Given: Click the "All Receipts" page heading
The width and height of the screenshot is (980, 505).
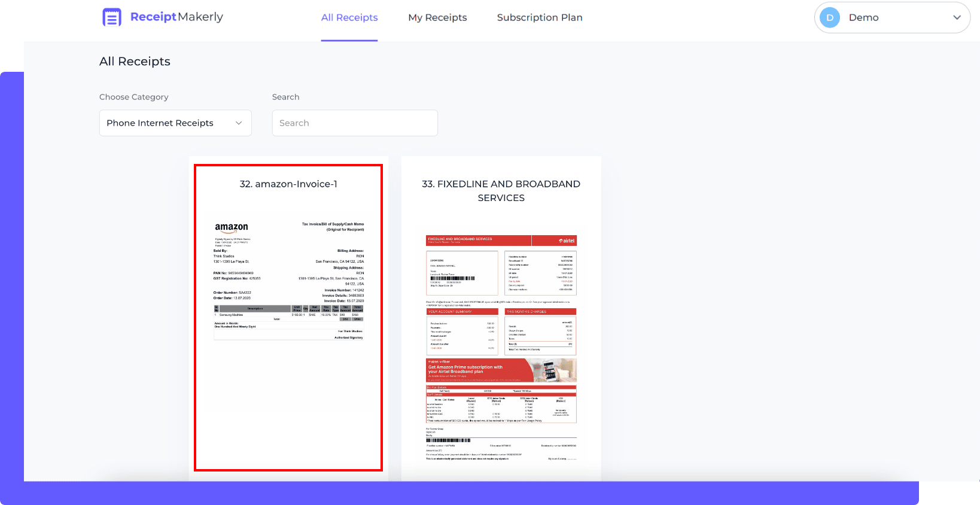Looking at the screenshot, I should [135, 61].
